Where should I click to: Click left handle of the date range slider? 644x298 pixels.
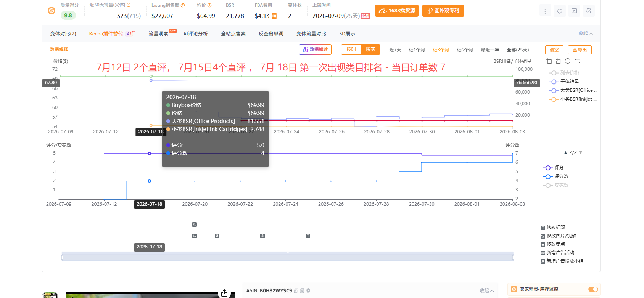(62, 257)
